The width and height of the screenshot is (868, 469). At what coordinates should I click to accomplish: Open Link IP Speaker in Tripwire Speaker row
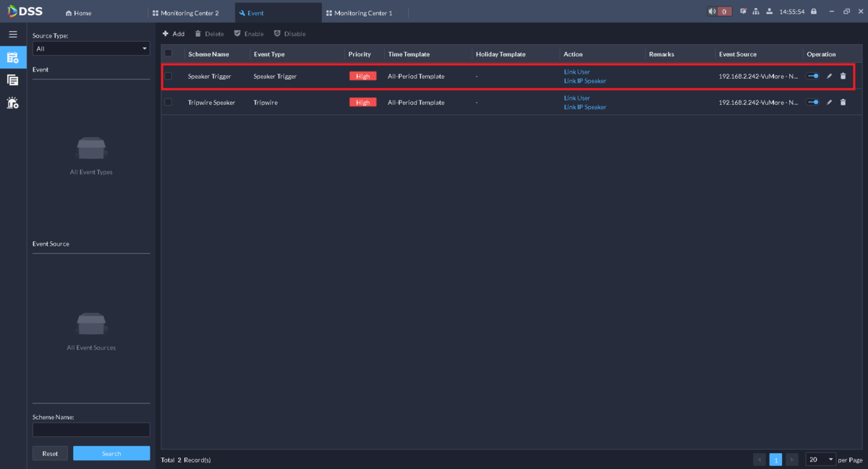(585, 107)
